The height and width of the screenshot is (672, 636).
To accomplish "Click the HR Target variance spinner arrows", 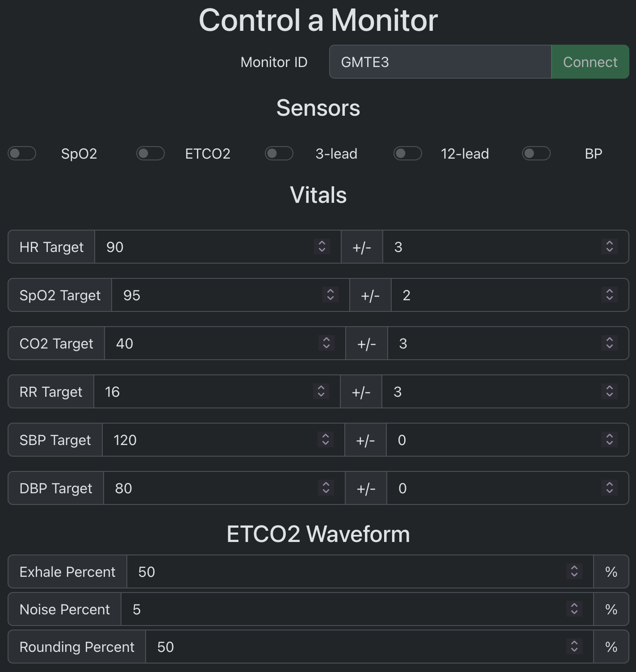I will click(610, 246).
